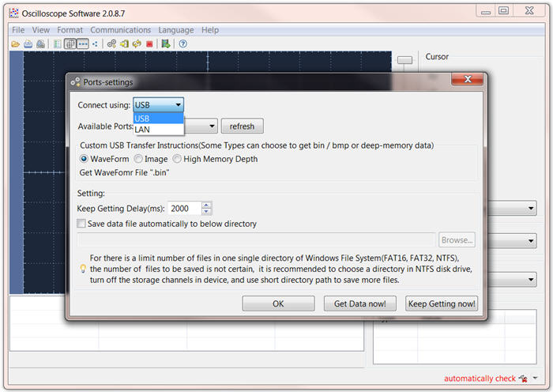The height and width of the screenshot is (392, 553).
Task: Click the save directory path field
Action: pyautogui.click(x=257, y=240)
